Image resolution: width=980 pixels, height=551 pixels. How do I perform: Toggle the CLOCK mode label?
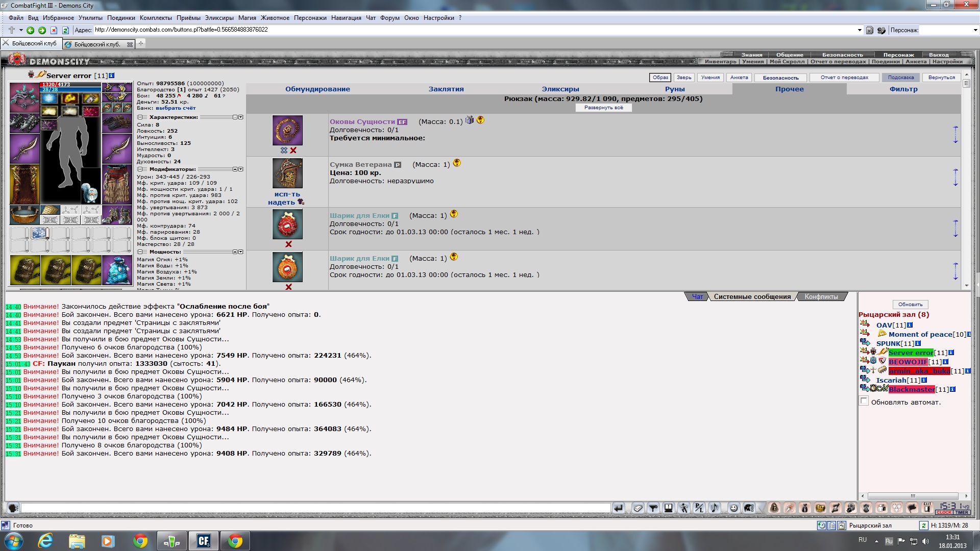(944, 512)
